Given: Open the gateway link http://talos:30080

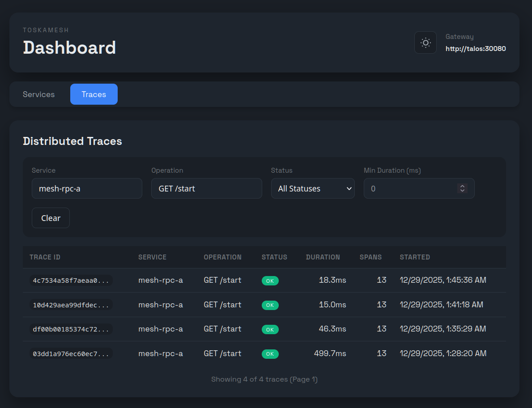Looking at the screenshot, I should tap(476, 49).
